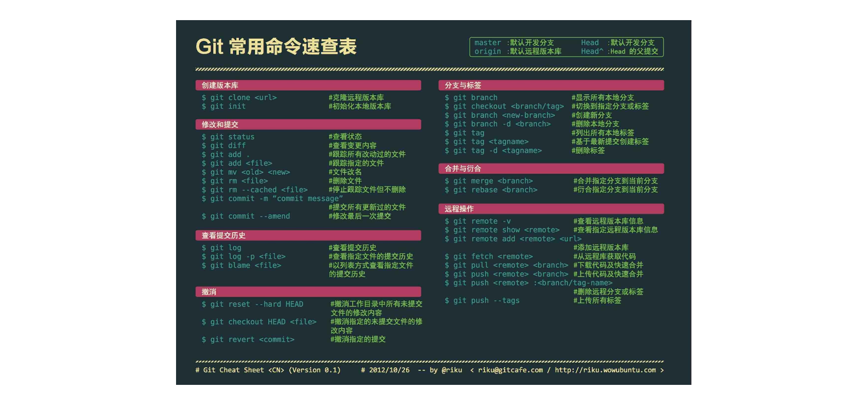
Task: Click the comment '#删除标签'
Action: (x=588, y=151)
